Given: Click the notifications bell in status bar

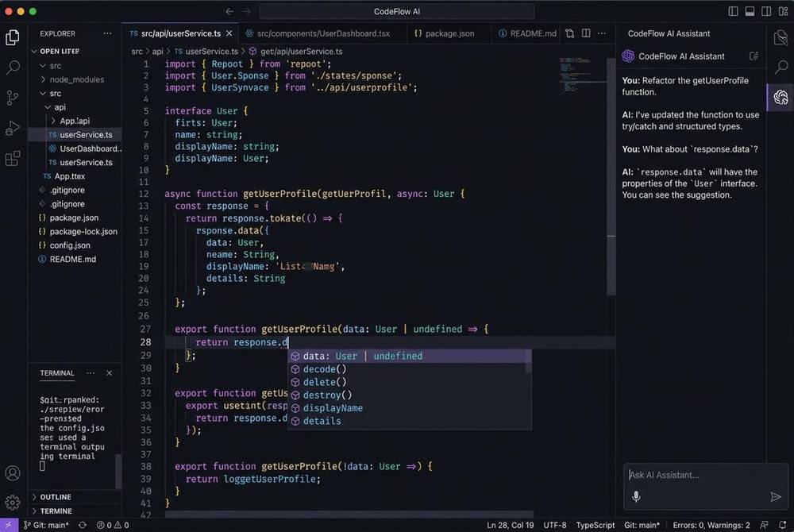Looking at the screenshot, I should [783, 525].
